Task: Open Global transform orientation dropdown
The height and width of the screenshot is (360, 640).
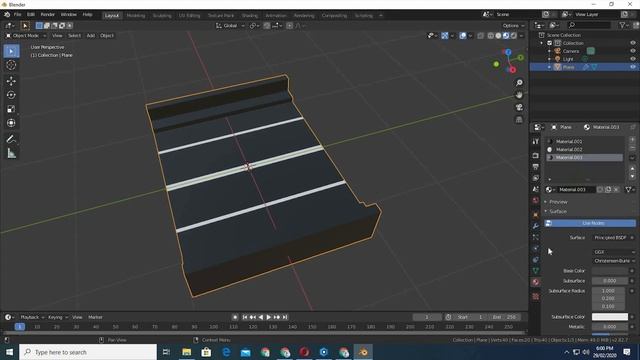Action: pyautogui.click(x=230, y=26)
